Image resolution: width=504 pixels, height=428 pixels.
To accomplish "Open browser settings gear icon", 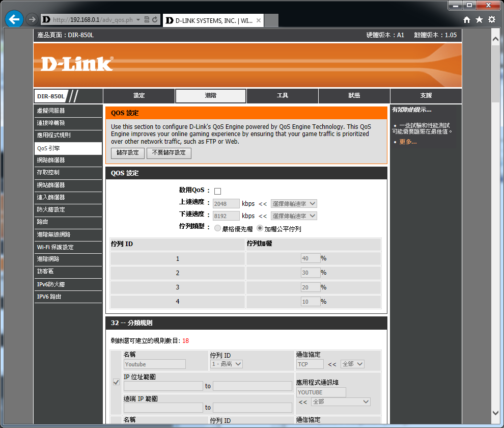I will [x=491, y=19].
